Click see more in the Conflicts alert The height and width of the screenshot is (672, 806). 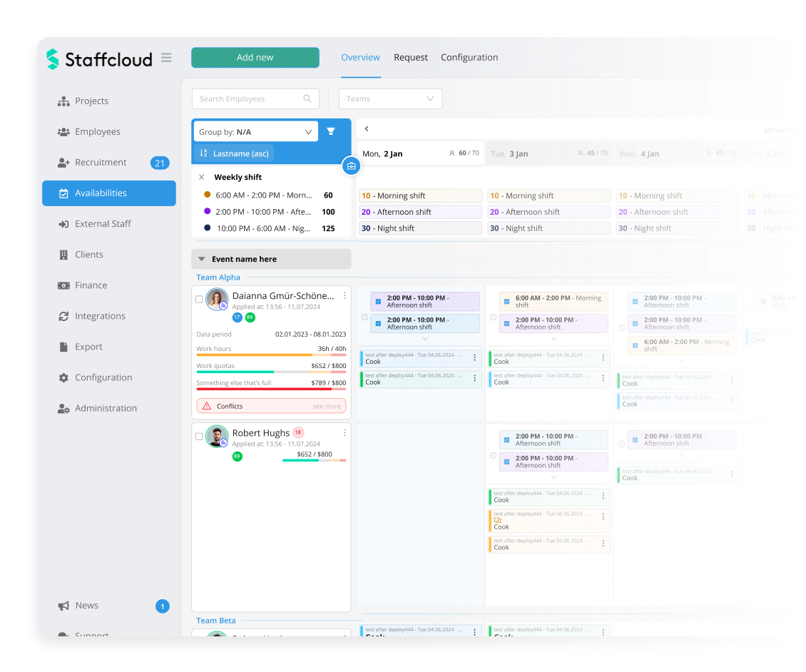(327, 407)
